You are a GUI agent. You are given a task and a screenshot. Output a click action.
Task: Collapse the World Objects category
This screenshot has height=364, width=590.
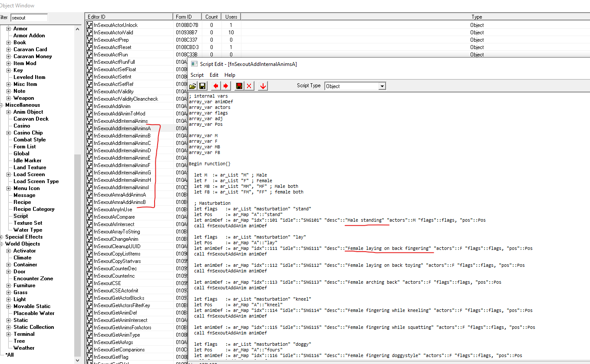click(x=2, y=244)
